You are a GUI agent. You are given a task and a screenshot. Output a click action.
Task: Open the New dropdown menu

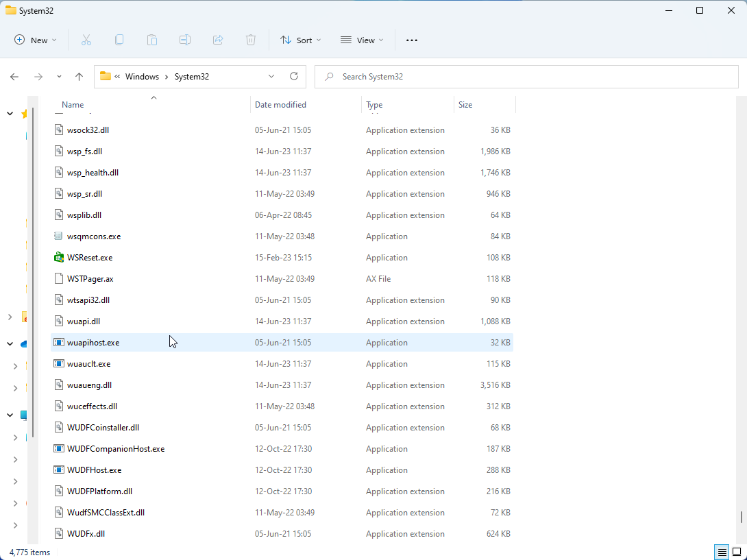[x=36, y=40]
